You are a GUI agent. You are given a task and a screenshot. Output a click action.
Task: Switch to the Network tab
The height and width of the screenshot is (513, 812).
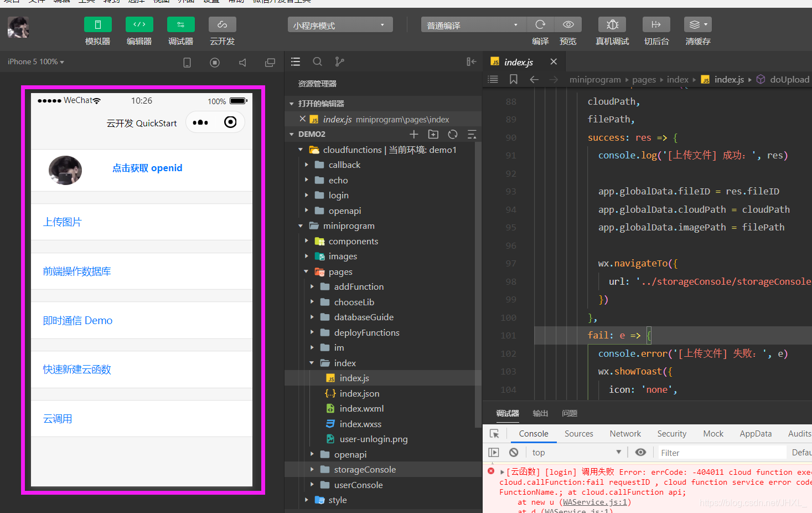(x=625, y=434)
